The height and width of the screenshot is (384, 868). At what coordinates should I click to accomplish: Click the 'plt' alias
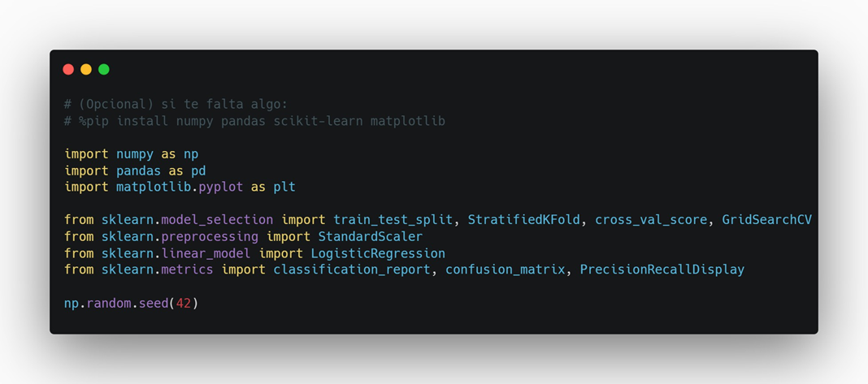click(284, 187)
